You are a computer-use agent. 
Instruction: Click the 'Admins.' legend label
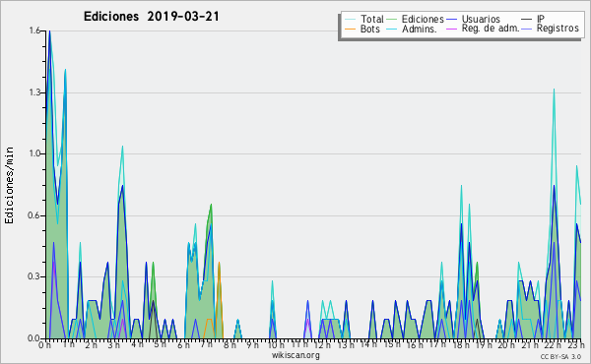coord(420,29)
